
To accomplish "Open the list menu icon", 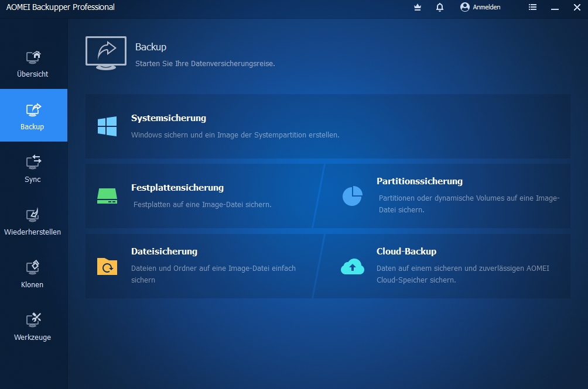I will (x=532, y=7).
